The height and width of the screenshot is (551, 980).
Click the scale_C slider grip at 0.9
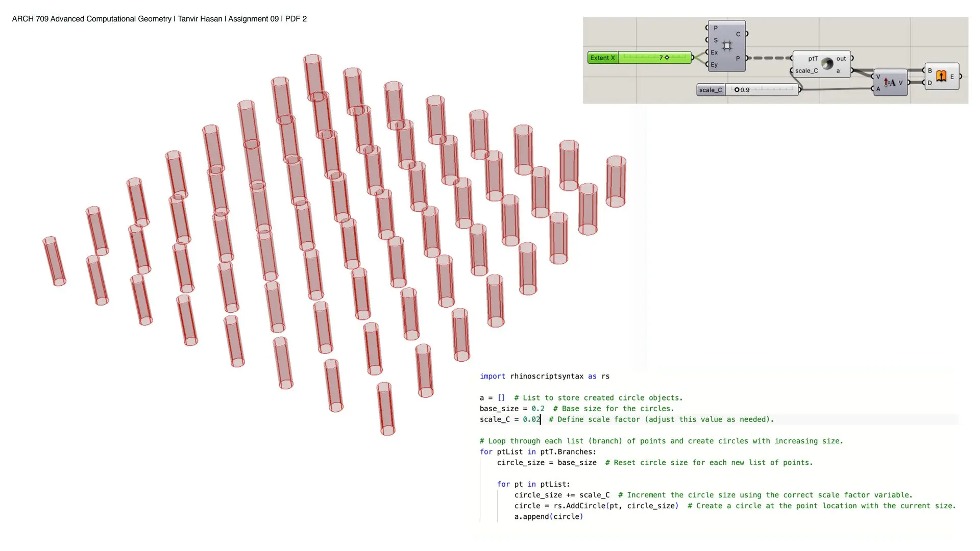point(737,90)
